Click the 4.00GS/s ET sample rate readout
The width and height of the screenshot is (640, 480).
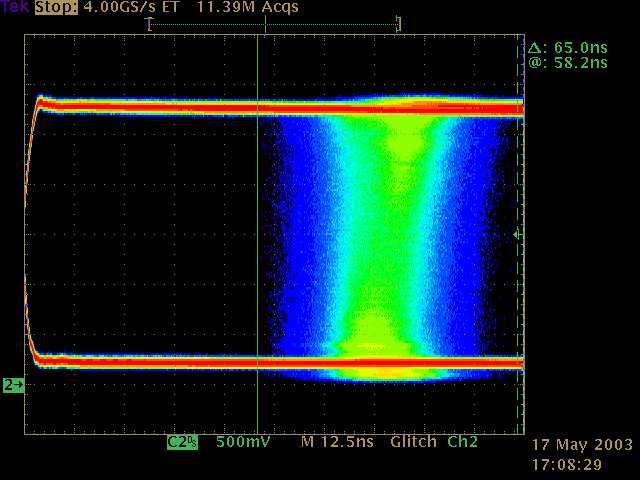point(131,7)
